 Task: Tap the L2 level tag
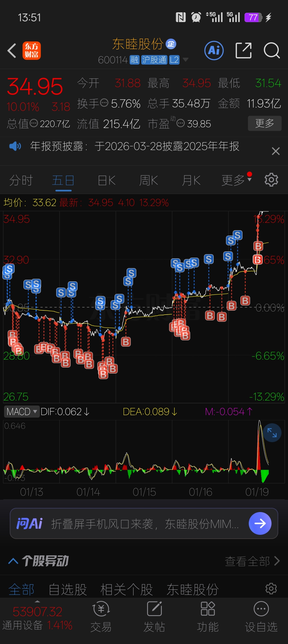tap(174, 60)
